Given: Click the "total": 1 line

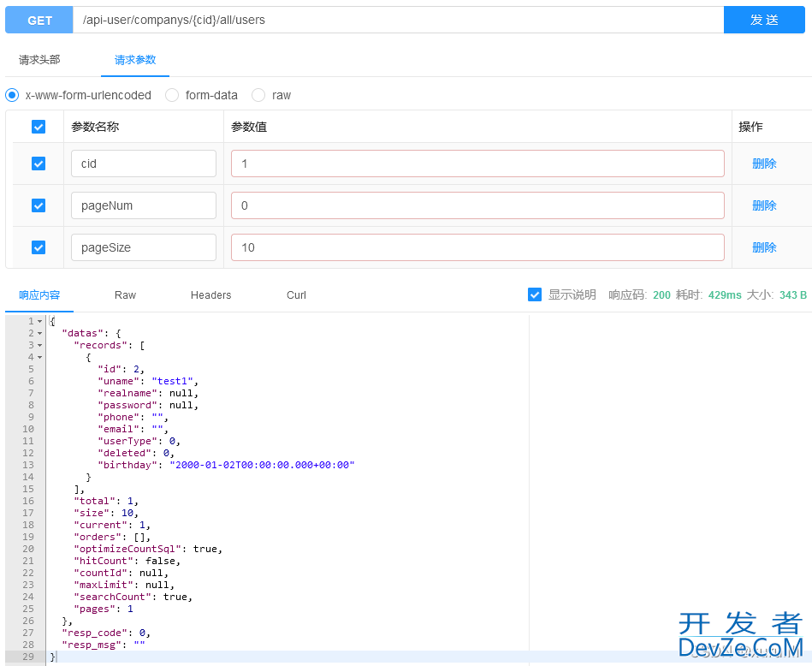Looking at the screenshot, I should tap(106, 501).
